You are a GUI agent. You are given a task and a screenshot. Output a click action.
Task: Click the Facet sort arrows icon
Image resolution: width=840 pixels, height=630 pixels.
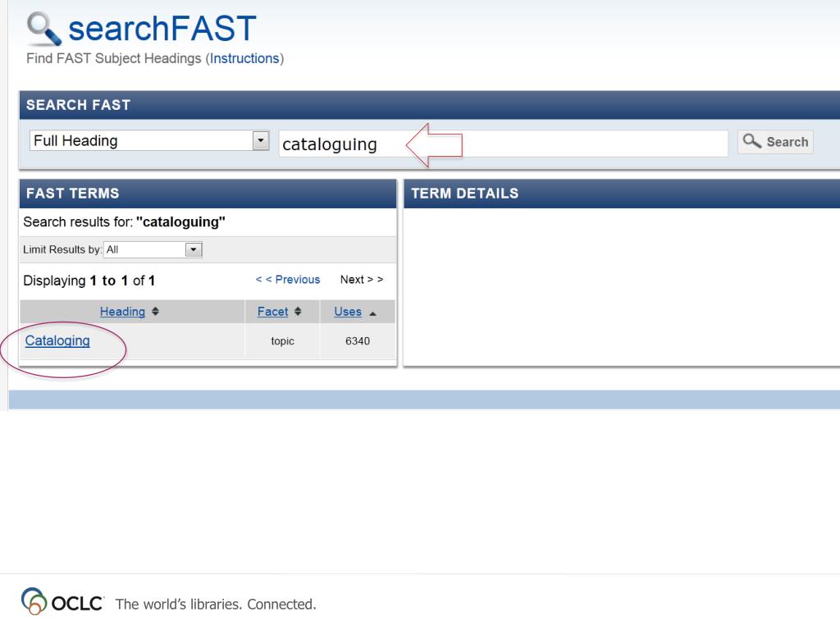click(298, 311)
